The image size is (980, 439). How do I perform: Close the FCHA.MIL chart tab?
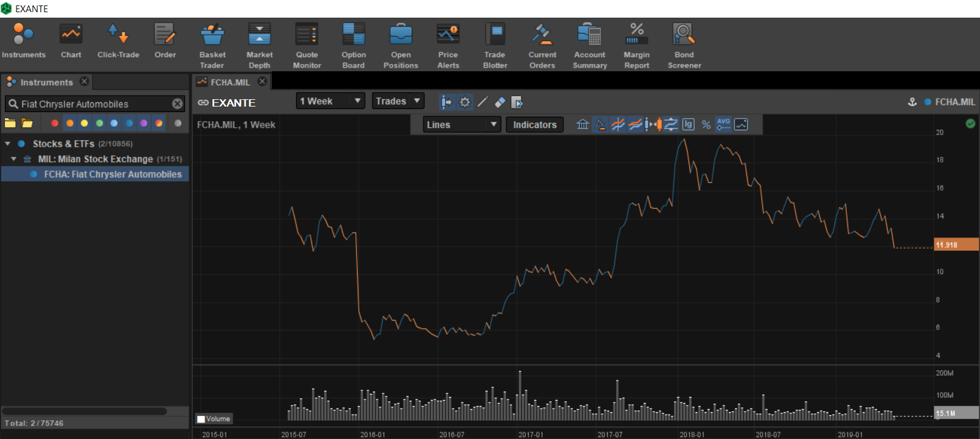pos(262,82)
